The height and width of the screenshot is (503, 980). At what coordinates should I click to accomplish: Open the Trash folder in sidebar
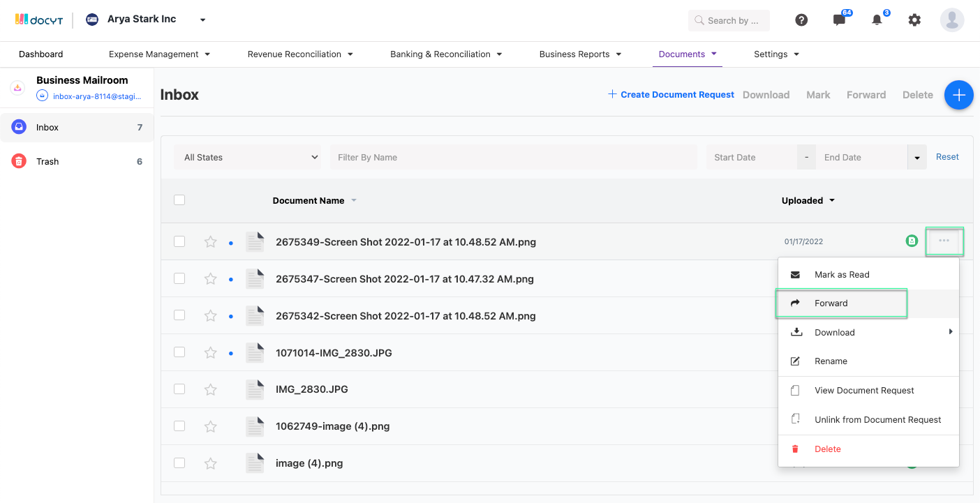[x=47, y=161]
